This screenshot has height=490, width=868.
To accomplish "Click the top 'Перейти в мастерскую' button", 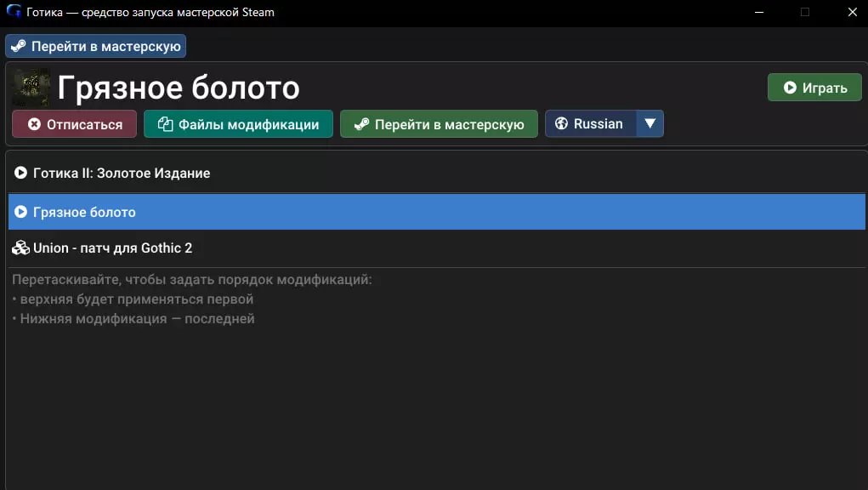I will (x=95, y=46).
